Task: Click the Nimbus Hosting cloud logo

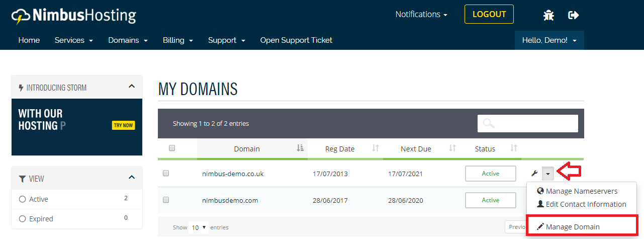Action: tap(73, 16)
